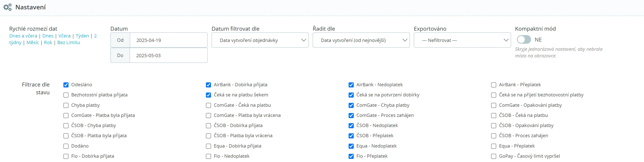Expand the Řadit dle dropdown
Screen dimensions: 644x162
(x=361, y=40)
